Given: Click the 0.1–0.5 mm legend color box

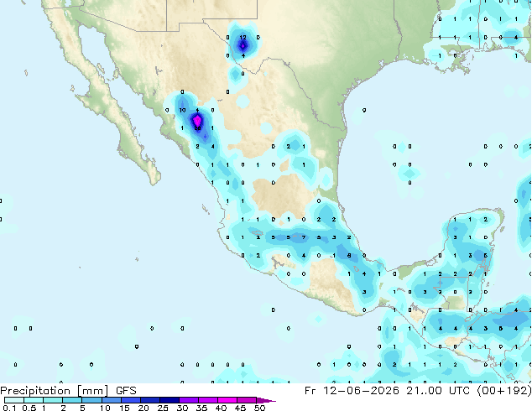Looking at the screenshot, I should click(14, 400).
